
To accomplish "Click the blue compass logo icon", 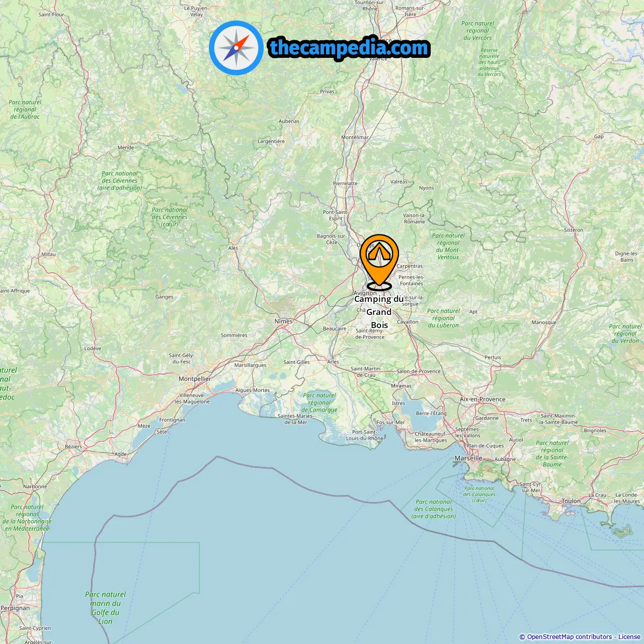I will (236, 48).
